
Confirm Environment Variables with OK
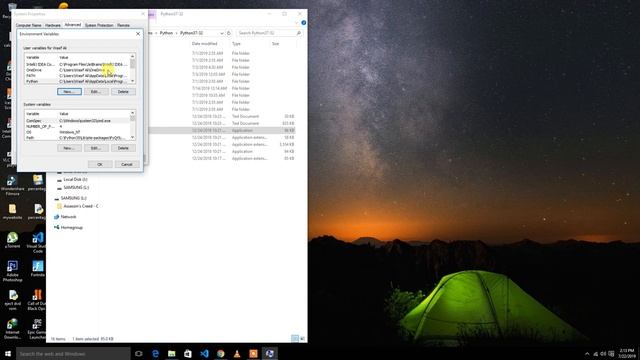[100, 164]
